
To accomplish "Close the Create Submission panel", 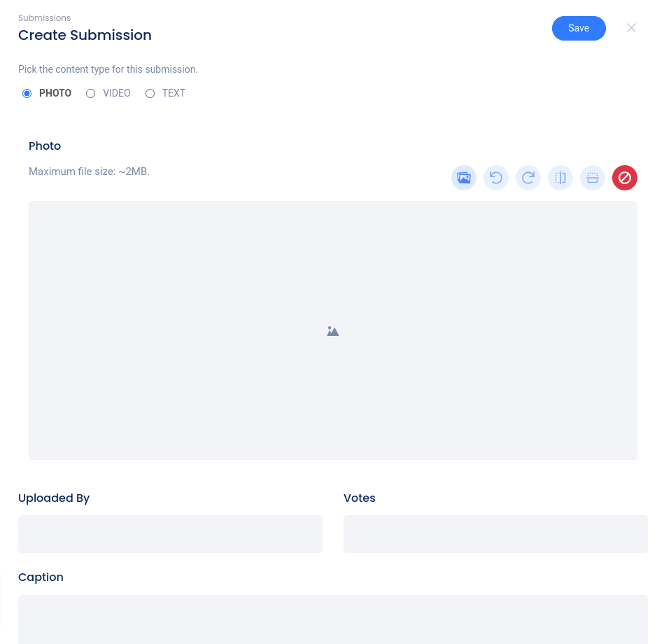I will (x=631, y=28).
